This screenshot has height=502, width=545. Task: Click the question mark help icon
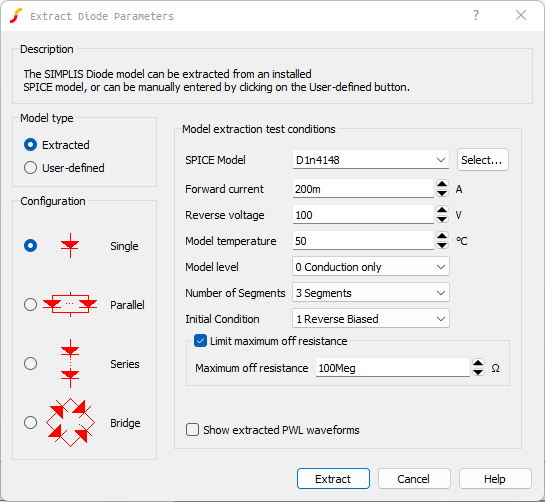(x=476, y=15)
